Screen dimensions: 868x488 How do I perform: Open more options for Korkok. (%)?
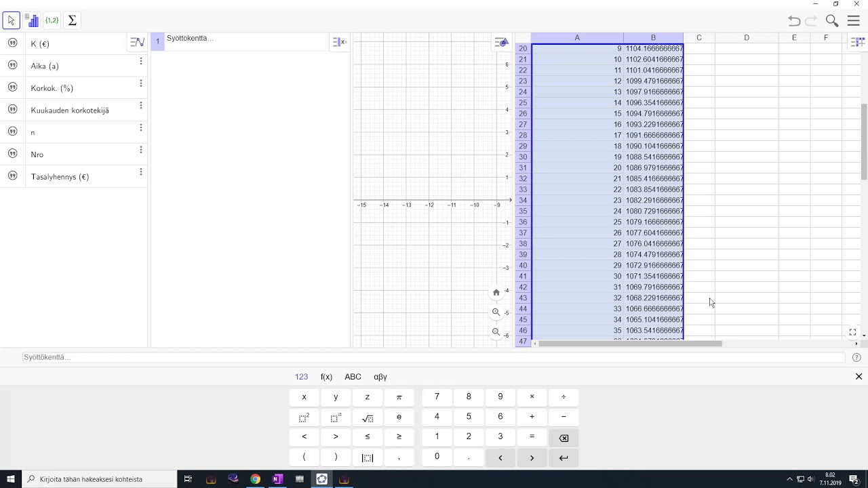click(141, 83)
